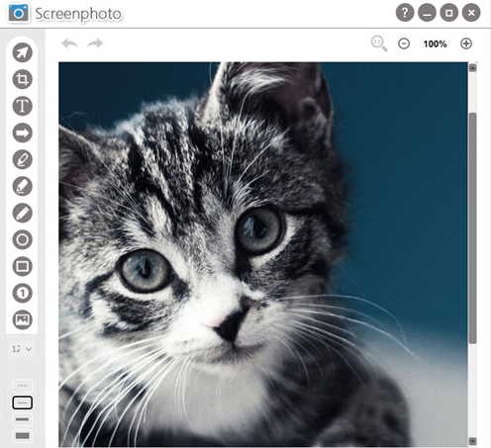Reset zoom to actual size
This screenshot has height=448, width=491.
coord(379,44)
